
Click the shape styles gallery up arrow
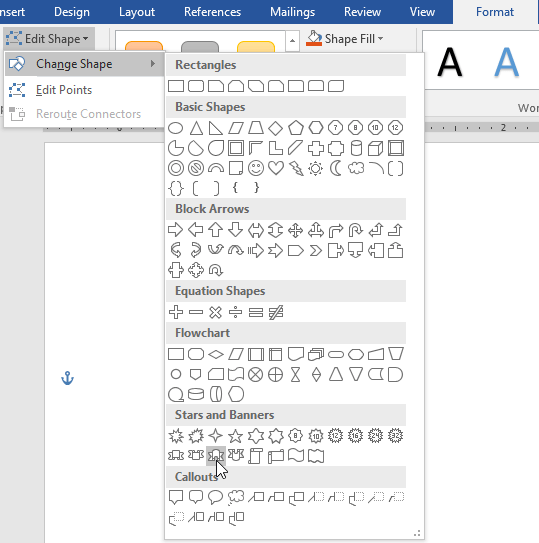click(x=292, y=41)
